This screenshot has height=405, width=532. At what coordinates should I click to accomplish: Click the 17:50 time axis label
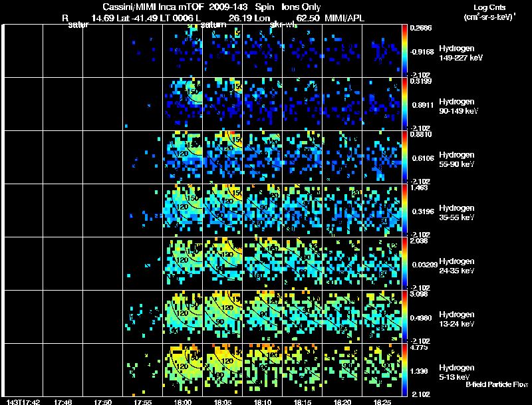tap(103, 402)
